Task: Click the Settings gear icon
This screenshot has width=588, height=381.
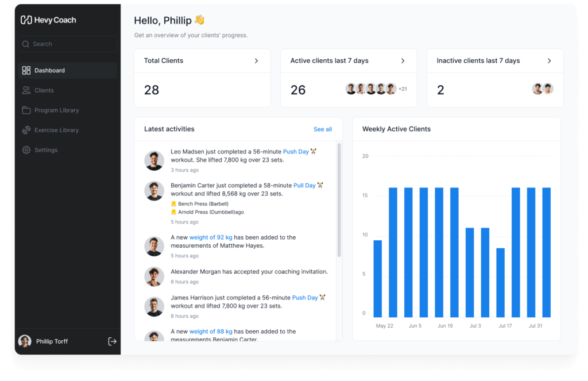Action: (26, 150)
